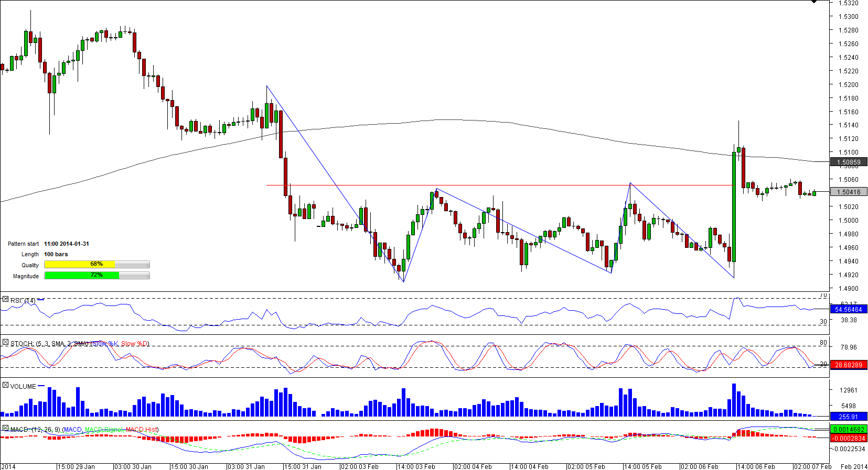Close the RSI (14) indicator panel box
This screenshot has height=470, width=868.
(5, 299)
